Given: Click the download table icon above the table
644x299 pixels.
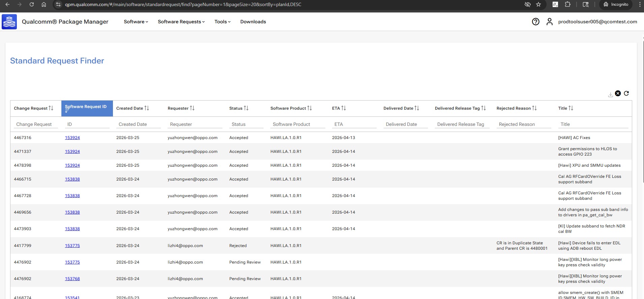Looking at the screenshot, I should click(610, 95).
